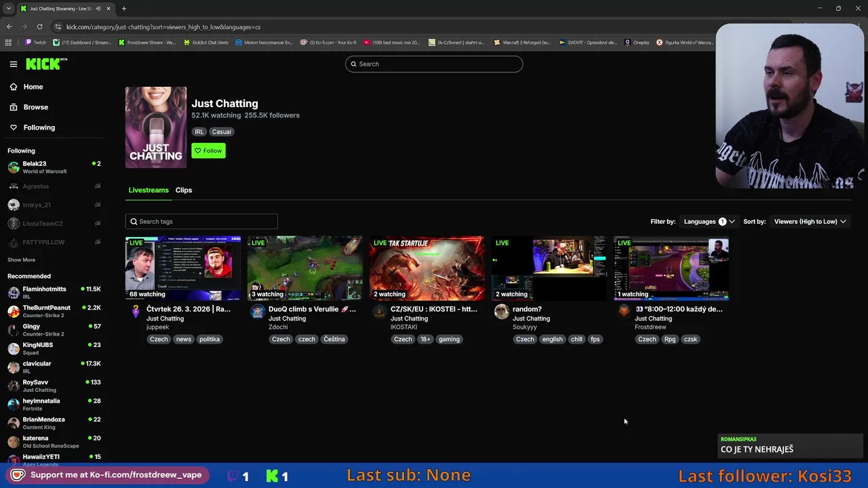Open the hamburger sidebar menu
The width and height of the screenshot is (868, 488).
coord(13,64)
